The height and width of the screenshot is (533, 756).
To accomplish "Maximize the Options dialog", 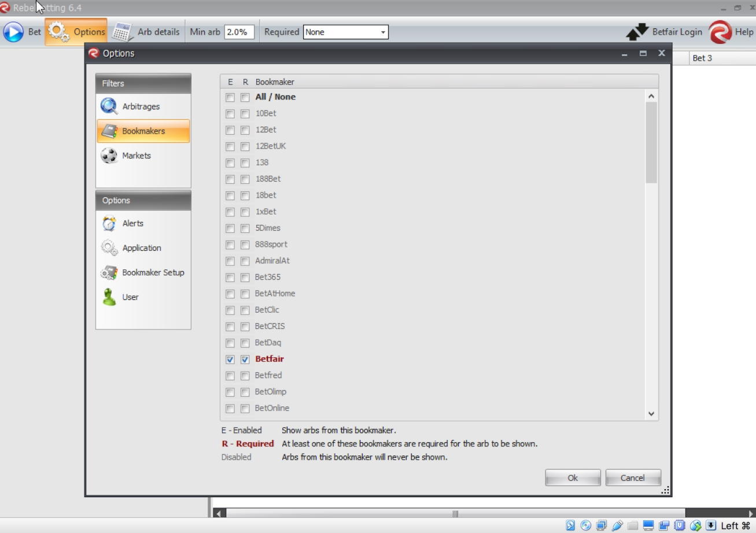I will click(x=643, y=53).
